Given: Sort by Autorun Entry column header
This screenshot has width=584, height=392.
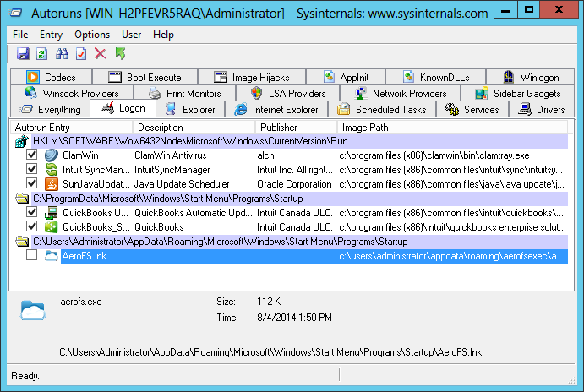Looking at the screenshot, I should 72,128.
